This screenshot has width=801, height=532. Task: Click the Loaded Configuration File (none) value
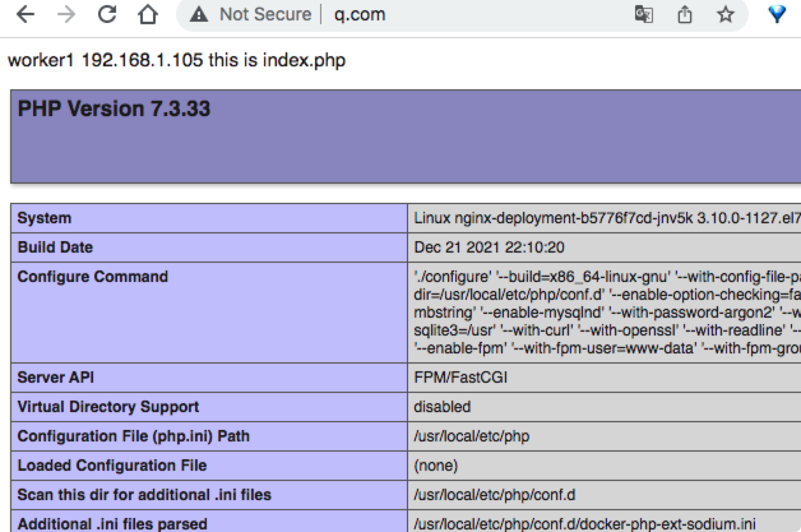click(x=436, y=466)
